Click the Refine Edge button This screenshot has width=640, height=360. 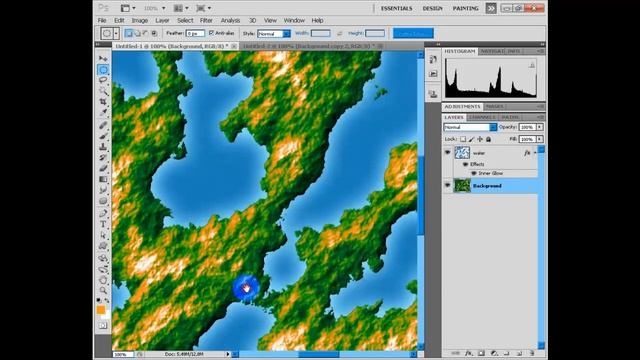[x=413, y=33]
